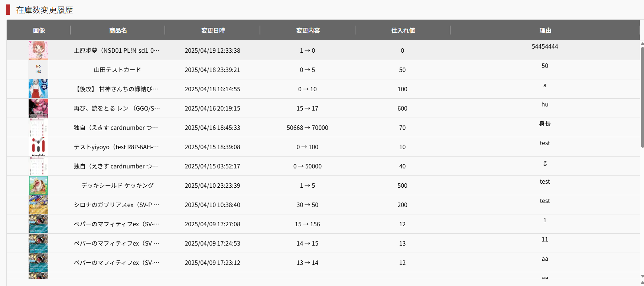This screenshot has height=286, width=644.
Task: Open thumbnail of テストyiyoyo row
Action: point(38,147)
